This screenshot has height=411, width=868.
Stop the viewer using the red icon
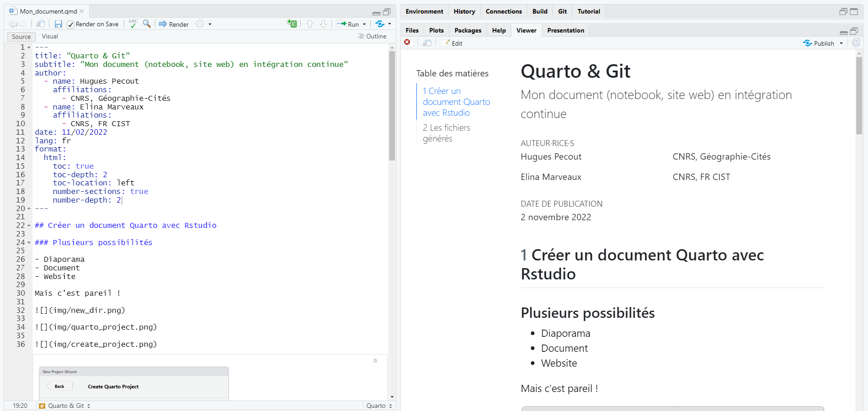point(407,42)
